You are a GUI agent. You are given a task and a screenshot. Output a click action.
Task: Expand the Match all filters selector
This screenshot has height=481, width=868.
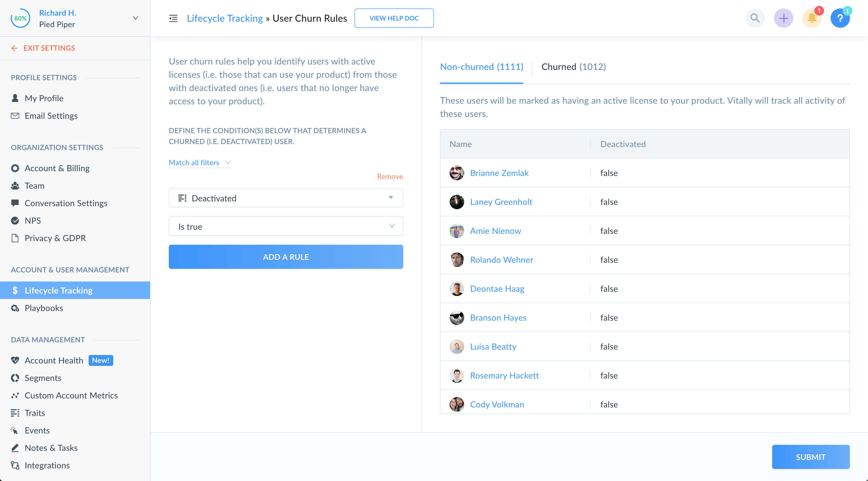[200, 163]
